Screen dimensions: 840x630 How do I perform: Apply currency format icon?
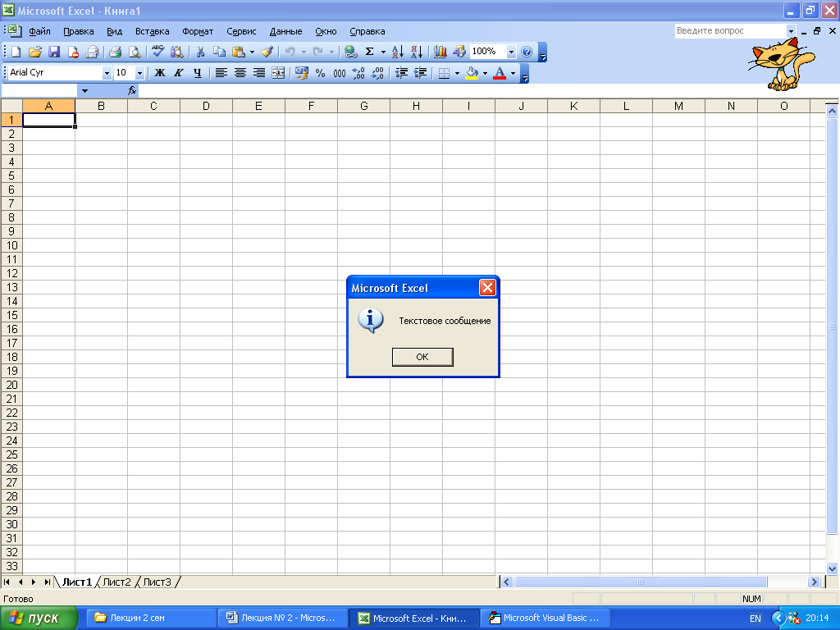pos(302,73)
